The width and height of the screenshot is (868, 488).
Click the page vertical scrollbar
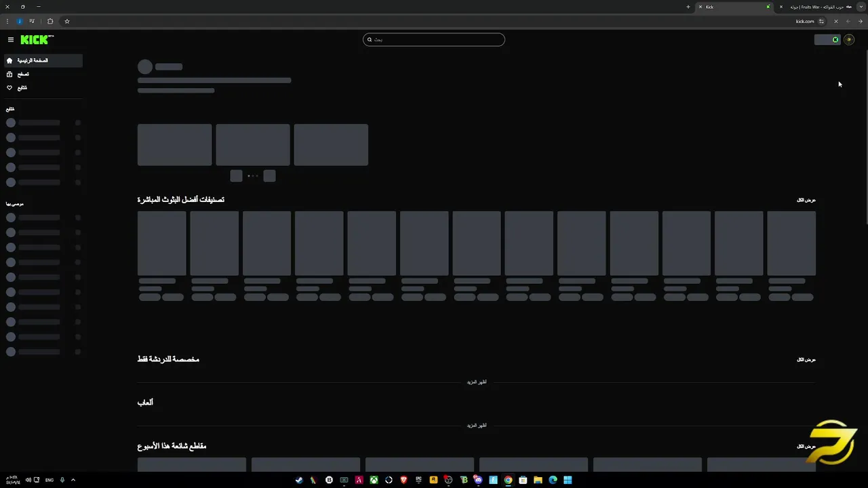point(865,136)
